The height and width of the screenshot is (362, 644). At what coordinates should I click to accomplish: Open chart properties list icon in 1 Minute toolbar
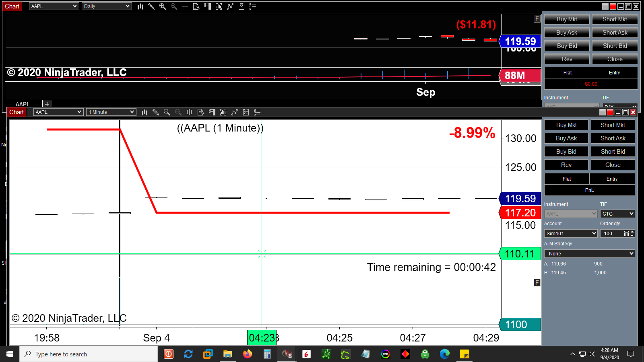click(257, 112)
